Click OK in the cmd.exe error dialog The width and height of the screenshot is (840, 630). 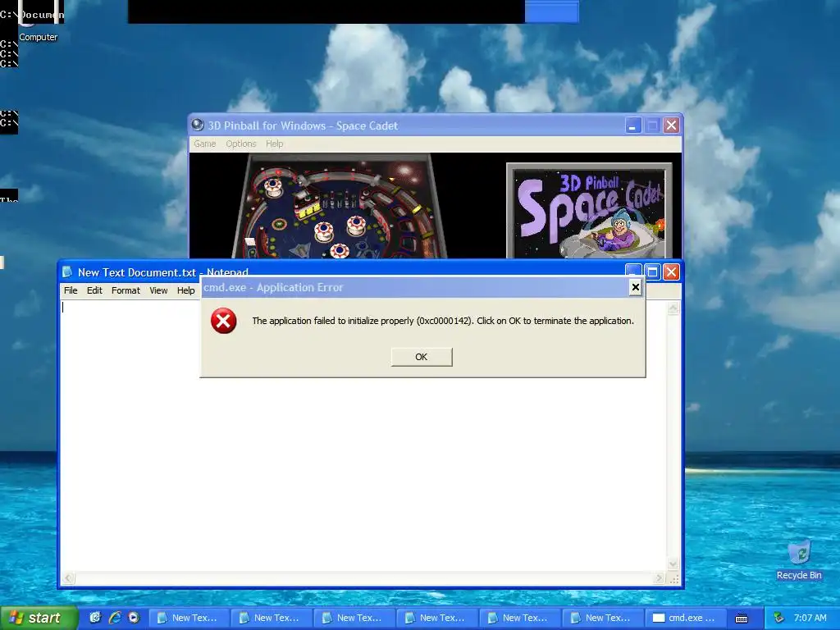[422, 357]
